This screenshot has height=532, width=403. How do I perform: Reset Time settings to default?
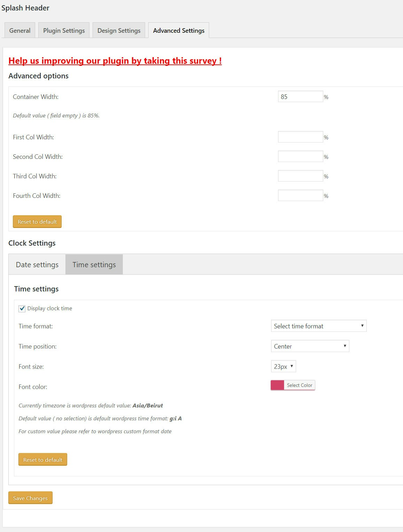click(x=43, y=460)
